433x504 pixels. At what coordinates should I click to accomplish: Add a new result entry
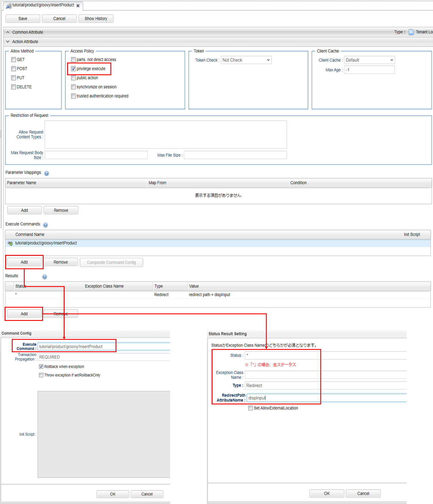pos(24,314)
